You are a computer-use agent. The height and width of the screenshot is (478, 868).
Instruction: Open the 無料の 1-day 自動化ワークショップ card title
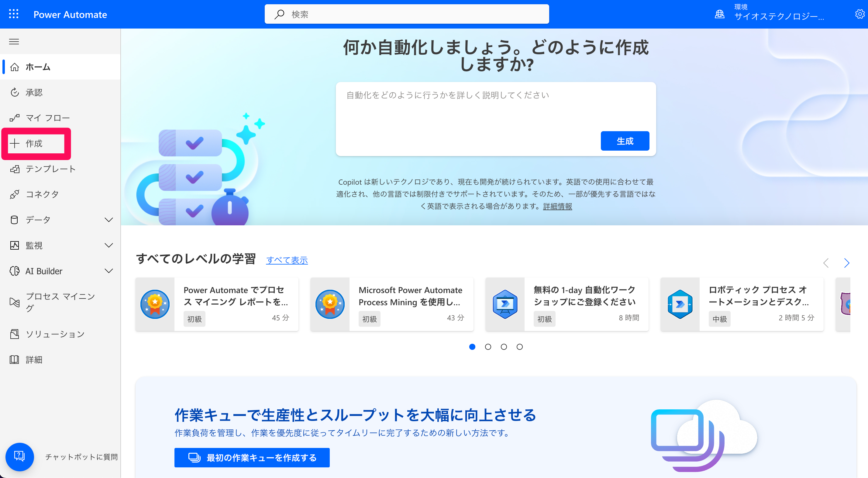coord(585,295)
